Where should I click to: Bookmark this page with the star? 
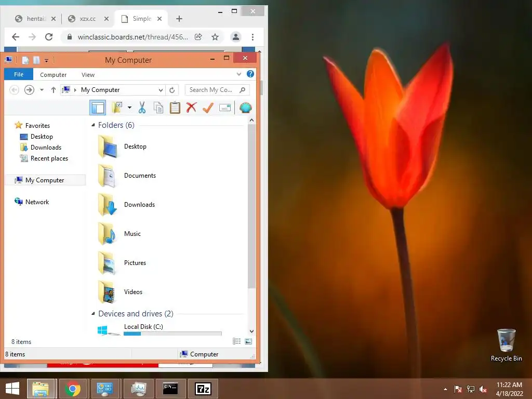[215, 37]
